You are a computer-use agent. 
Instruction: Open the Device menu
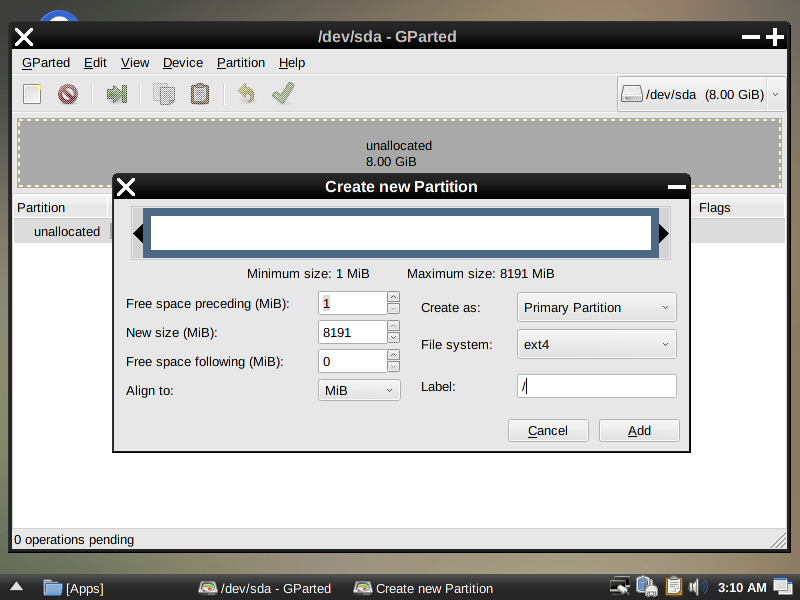coord(183,63)
